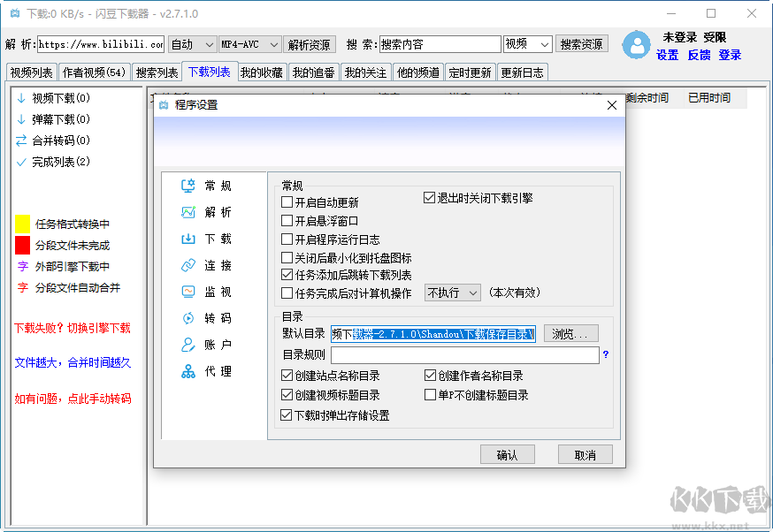Switch to 视频列表 tab
The height and width of the screenshot is (532, 773).
pyautogui.click(x=32, y=72)
